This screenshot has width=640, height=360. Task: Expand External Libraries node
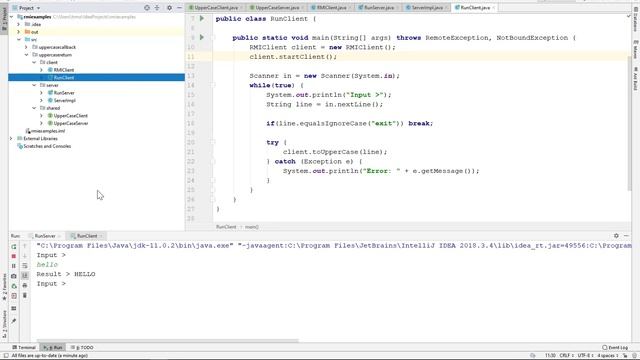point(11,139)
